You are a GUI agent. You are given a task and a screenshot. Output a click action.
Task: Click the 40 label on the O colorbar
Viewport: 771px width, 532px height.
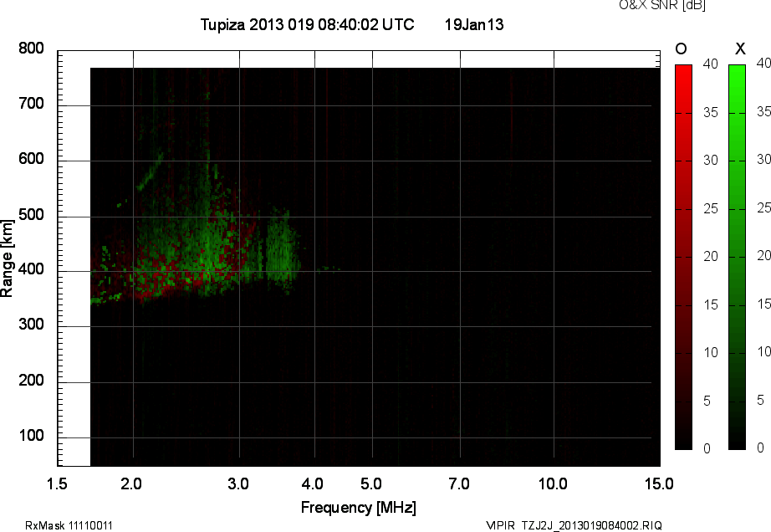[711, 64]
